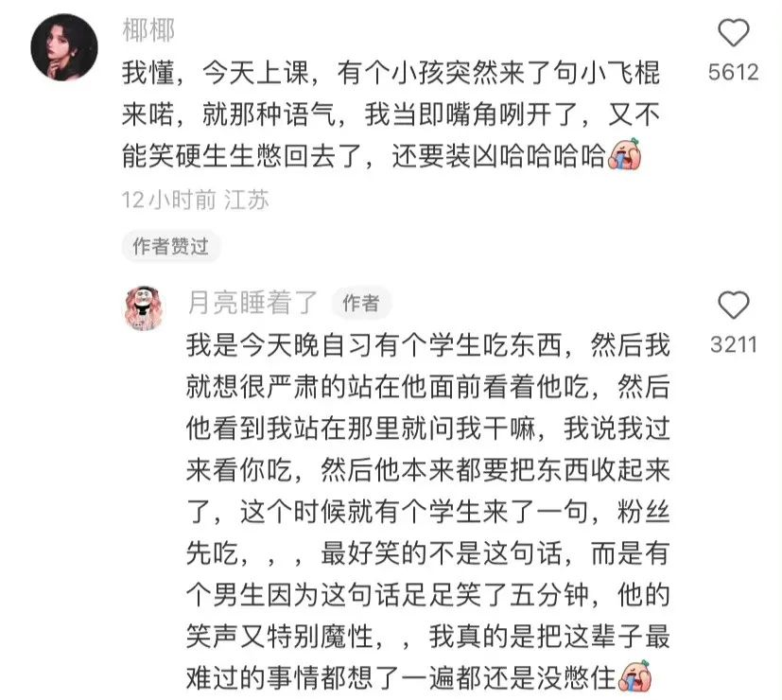Open the username 月亮睡着了

[252, 303]
